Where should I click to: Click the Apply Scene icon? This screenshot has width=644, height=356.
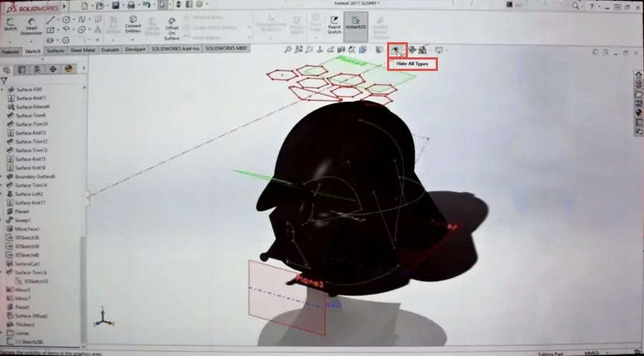[x=422, y=49]
